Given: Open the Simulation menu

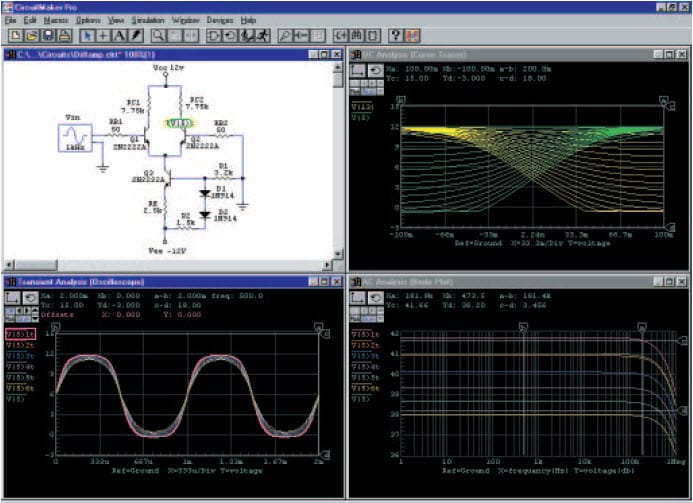Looking at the screenshot, I should pos(148,20).
